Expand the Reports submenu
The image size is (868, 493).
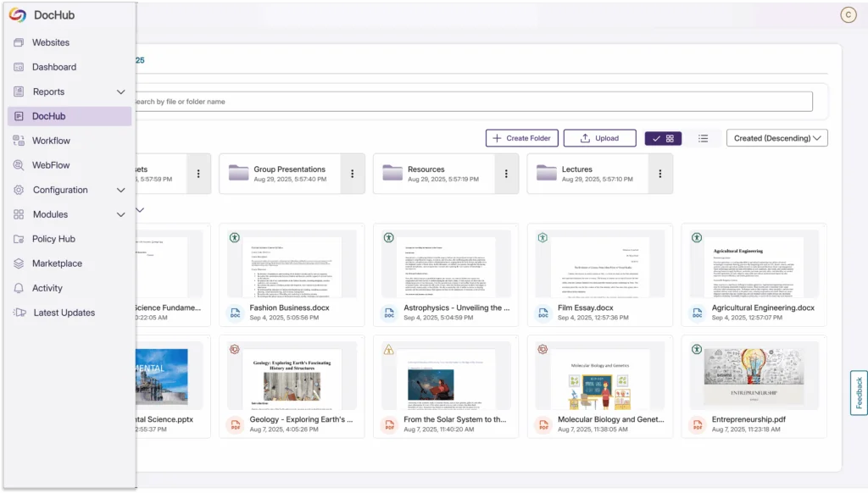point(120,91)
